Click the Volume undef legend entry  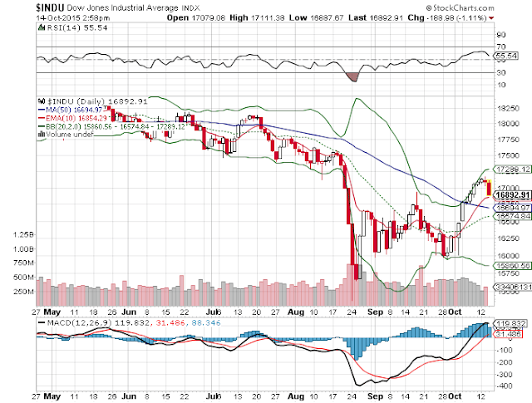click(70, 135)
